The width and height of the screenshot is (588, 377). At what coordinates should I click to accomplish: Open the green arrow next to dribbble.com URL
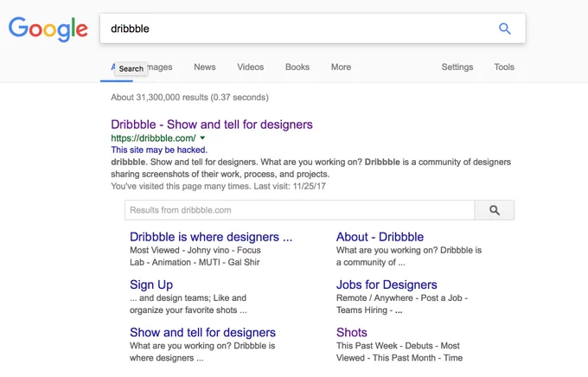tap(202, 138)
